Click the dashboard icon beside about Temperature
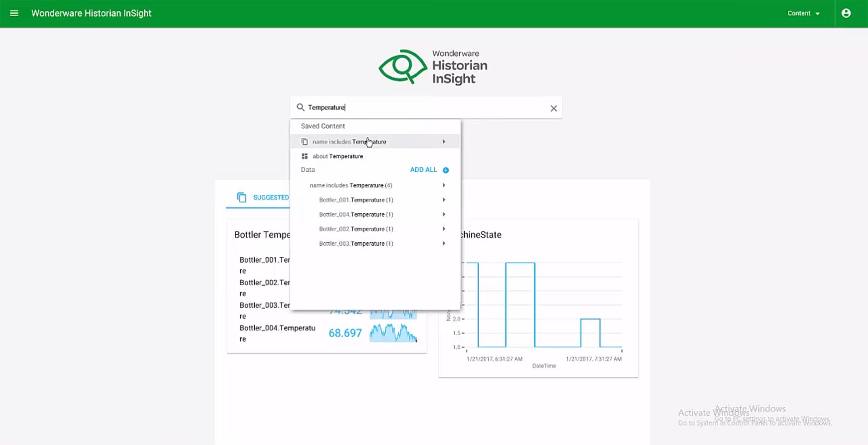868x445 pixels. pos(305,156)
